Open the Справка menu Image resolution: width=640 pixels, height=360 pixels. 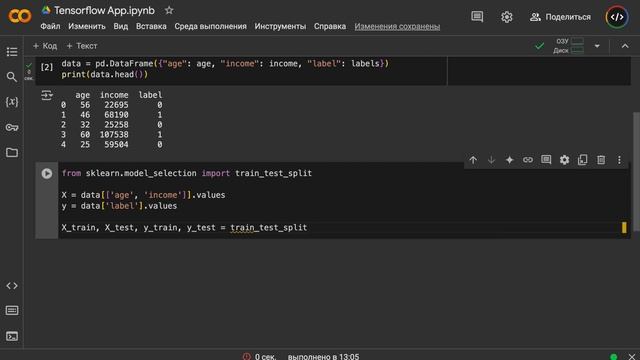tap(330, 27)
